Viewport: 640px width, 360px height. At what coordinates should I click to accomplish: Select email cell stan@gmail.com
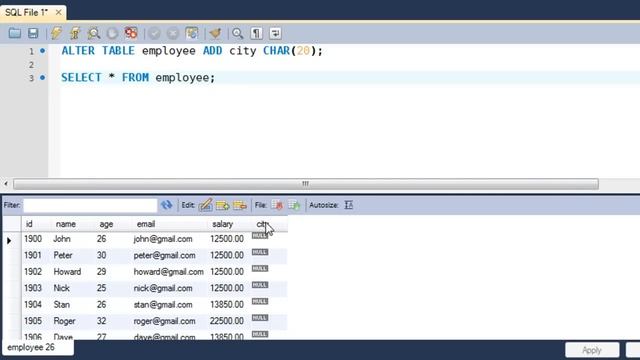[163, 304]
